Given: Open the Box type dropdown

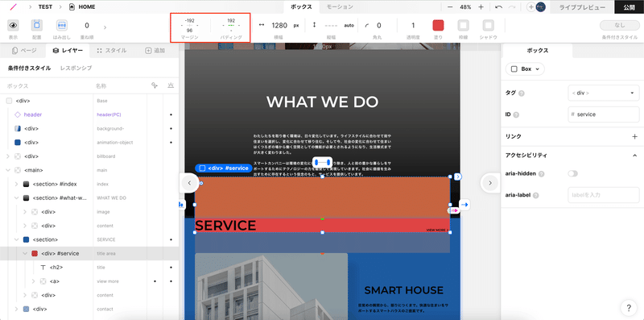Looking at the screenshot, I should pyautogui.click(x=525, y=69).
